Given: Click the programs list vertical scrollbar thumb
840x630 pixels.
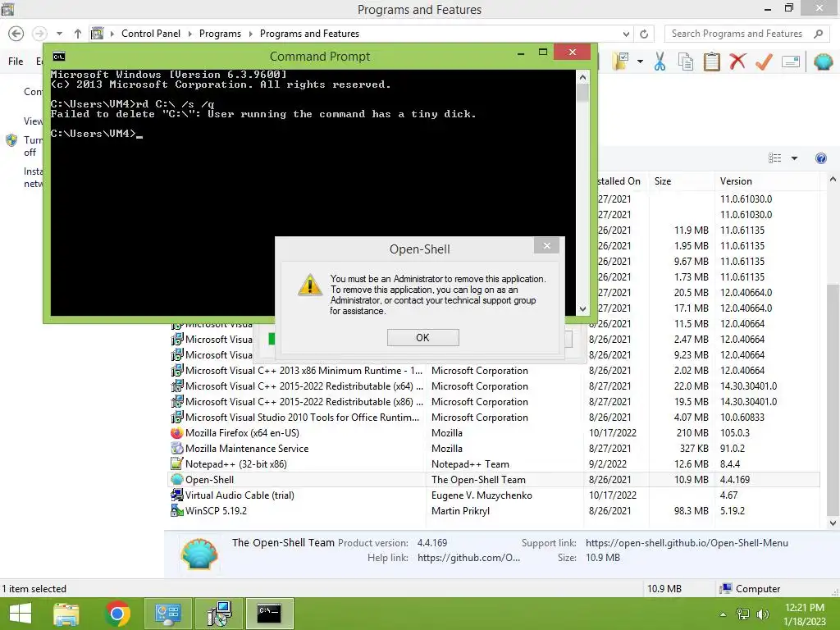Looking at the screenshot, I should pyautogui.click(x=833, y=399).
